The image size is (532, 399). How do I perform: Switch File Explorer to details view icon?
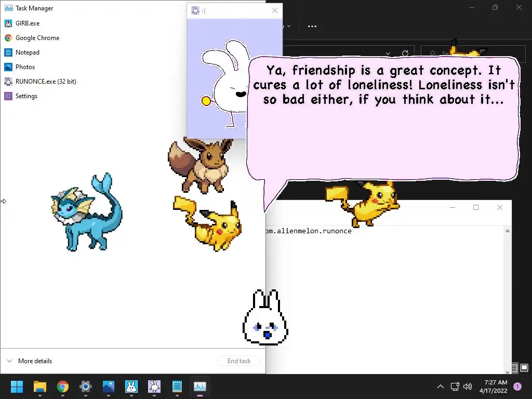[514, 368]
